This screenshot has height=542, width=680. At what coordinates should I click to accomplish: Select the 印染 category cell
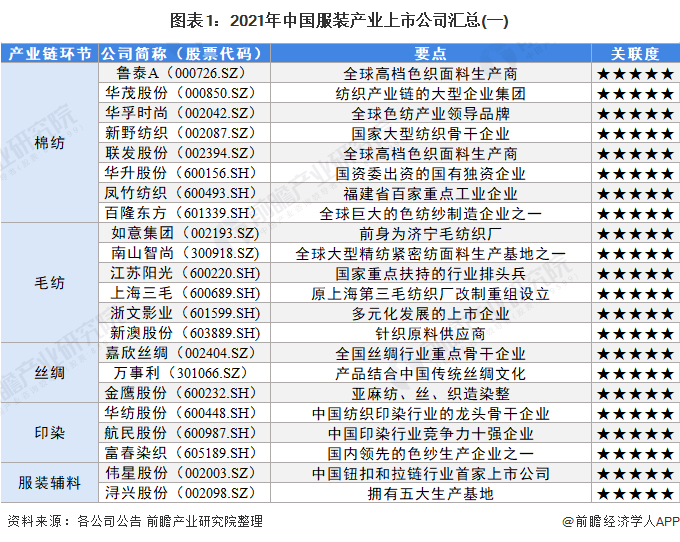pos(49,433)
